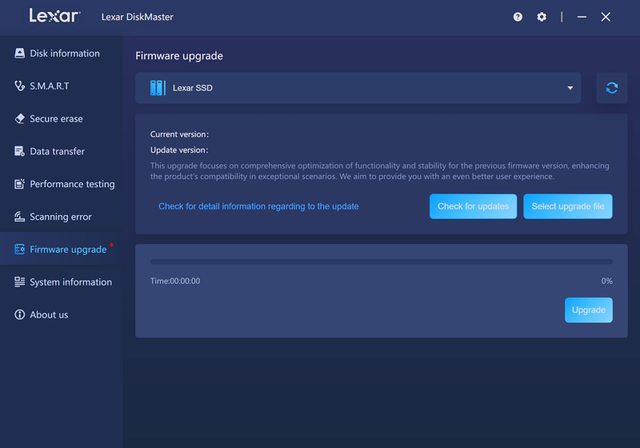The height and width of the screenshot is (448, 640).
Task: Click the Data transfer icon
Action: click(20, 152)
